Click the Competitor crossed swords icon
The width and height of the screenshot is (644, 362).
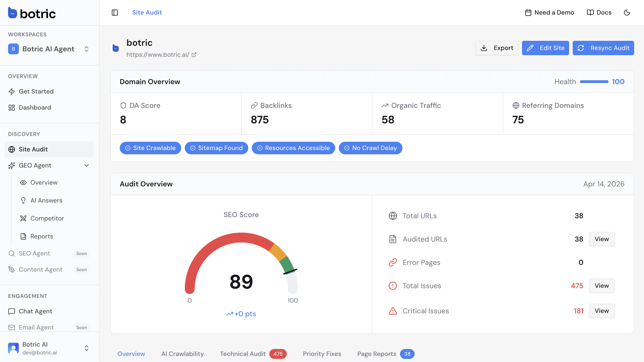pos(23,218)
